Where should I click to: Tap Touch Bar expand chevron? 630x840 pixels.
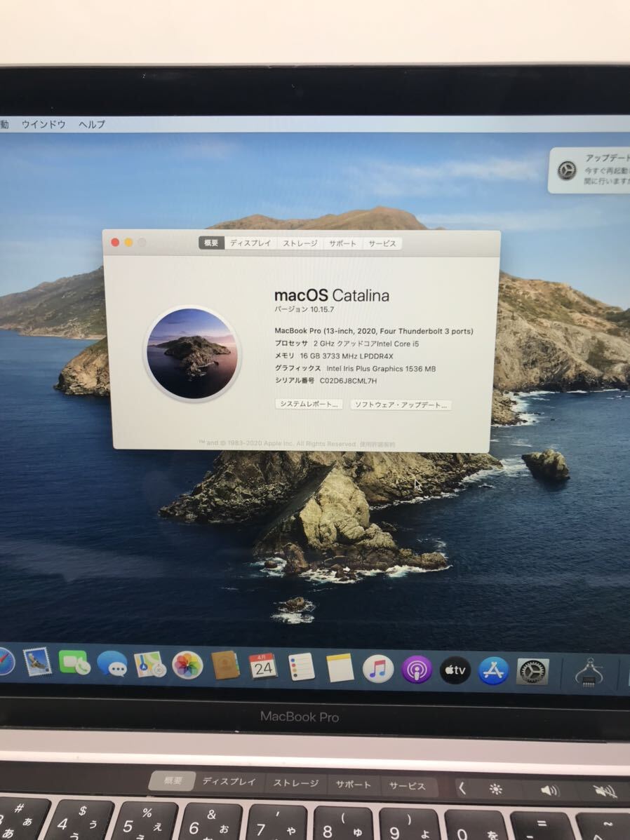pos(462,788)
